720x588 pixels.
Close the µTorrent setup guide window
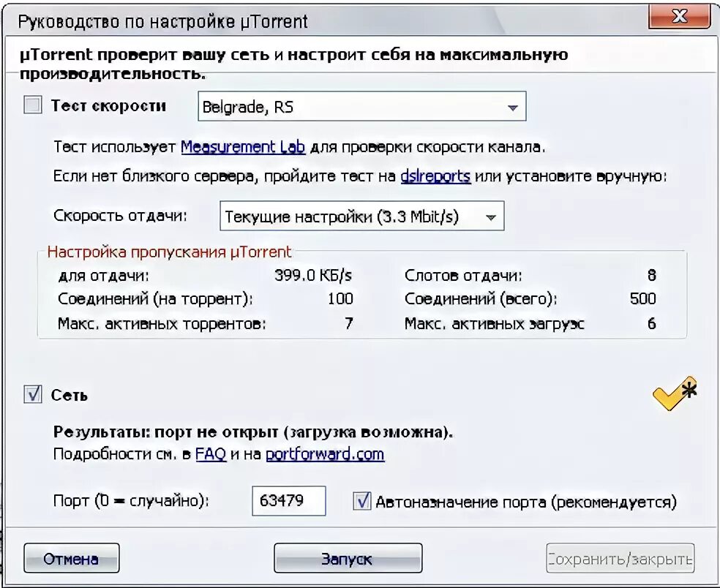point(679,17)
